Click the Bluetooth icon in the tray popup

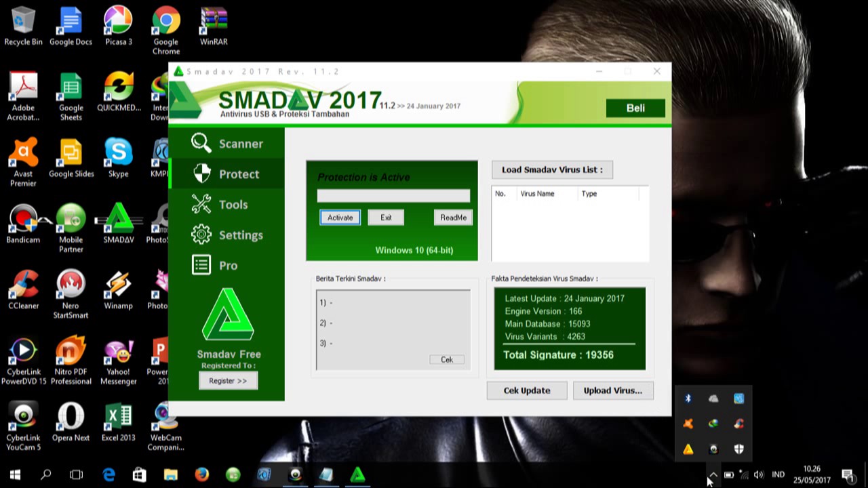pyautogui.click(x=688, y=399)
